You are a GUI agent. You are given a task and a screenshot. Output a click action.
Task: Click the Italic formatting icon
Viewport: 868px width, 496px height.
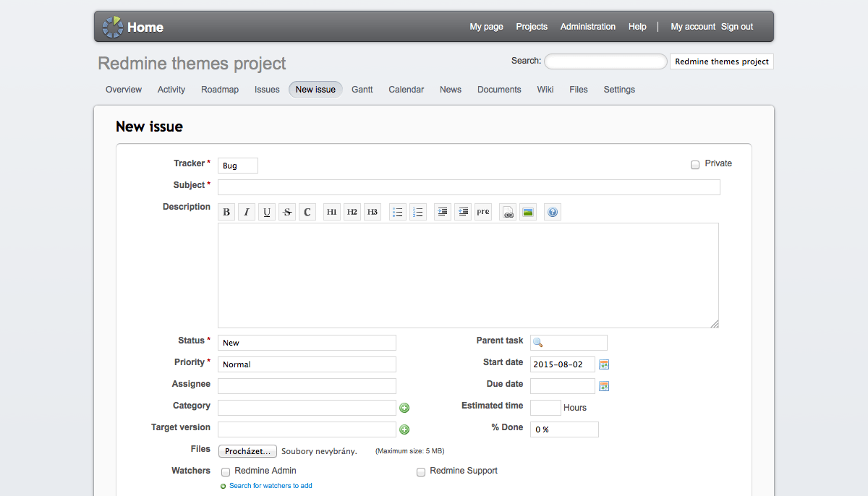(x=247, y=212)
